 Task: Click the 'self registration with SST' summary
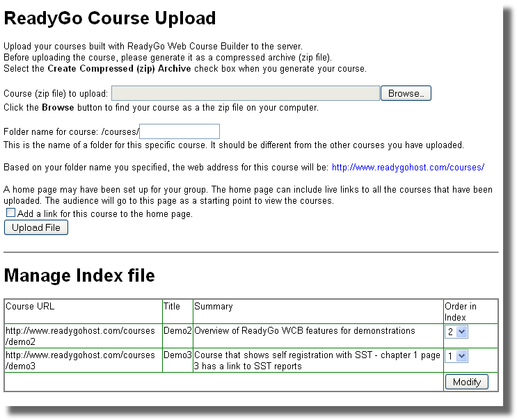[x=317, y=360]
